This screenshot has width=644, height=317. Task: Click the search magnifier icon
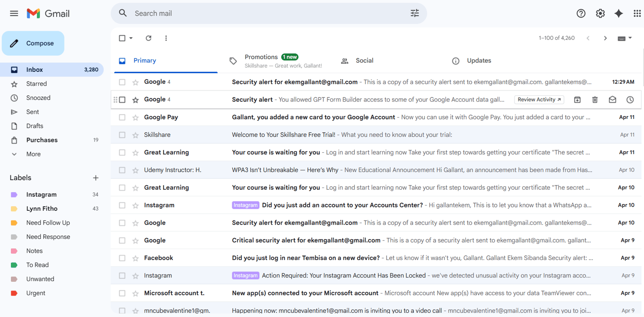click(123, 13)
